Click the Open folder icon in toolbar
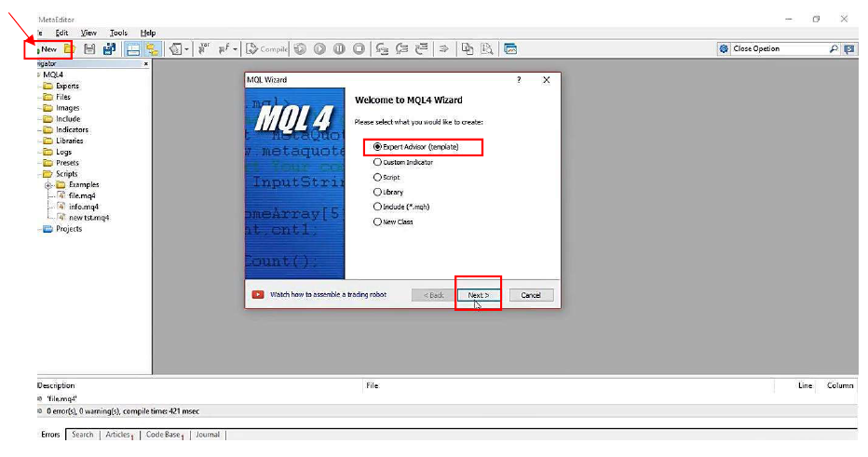The height and width of the screenshot is (457, 868). pyautogui.click(x=69, y=49)
